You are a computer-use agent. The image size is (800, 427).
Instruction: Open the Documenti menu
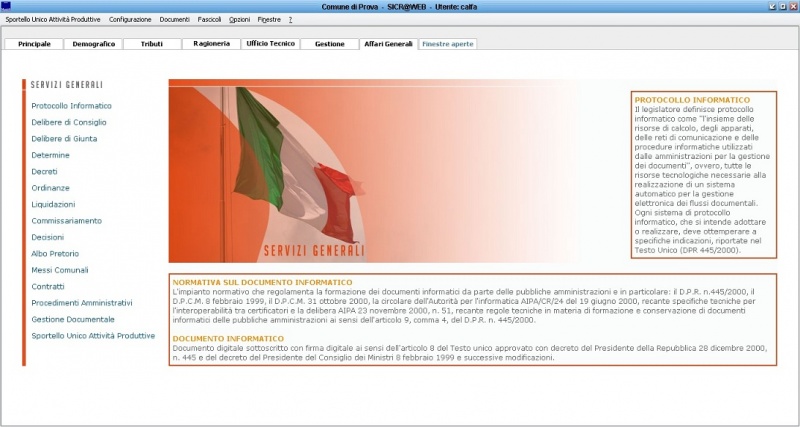[174, 19]
